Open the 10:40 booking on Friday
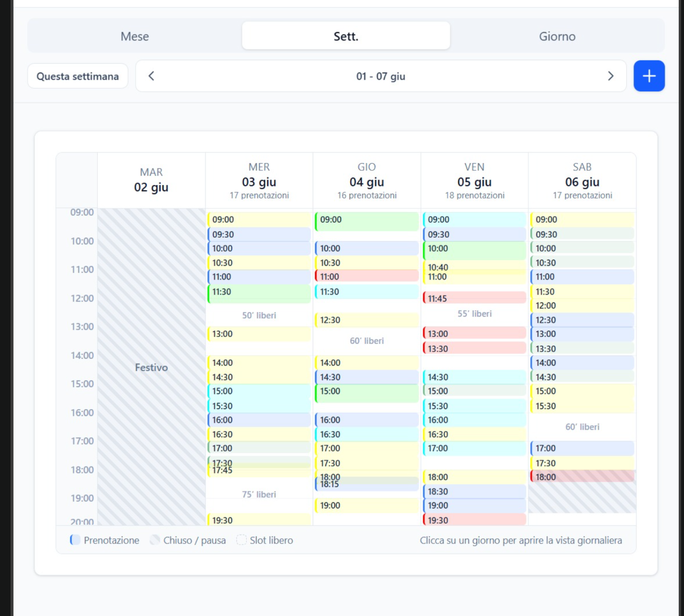 coord(474,266)
